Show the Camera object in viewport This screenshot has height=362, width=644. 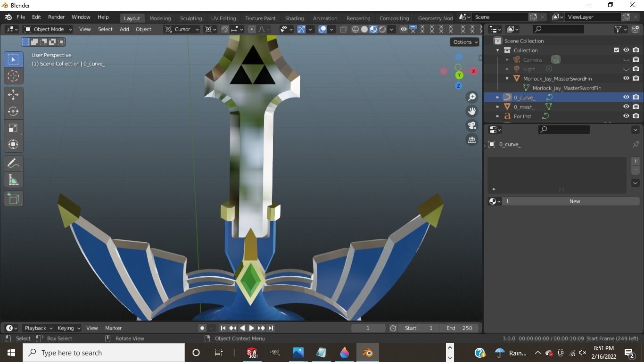point(626,60)
